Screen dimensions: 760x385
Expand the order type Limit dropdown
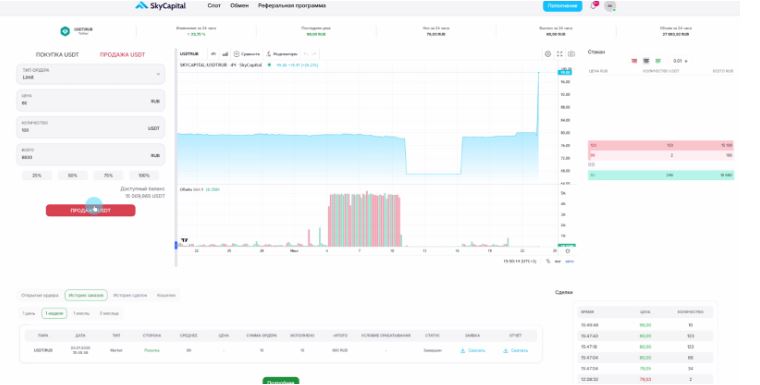[91, 74]
